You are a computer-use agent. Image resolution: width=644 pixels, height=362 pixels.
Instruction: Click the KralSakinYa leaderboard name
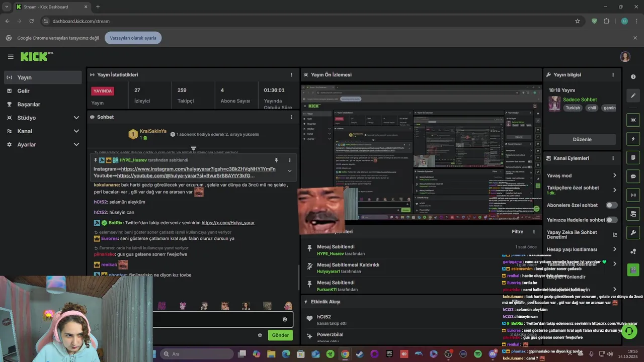coord(153,131)
